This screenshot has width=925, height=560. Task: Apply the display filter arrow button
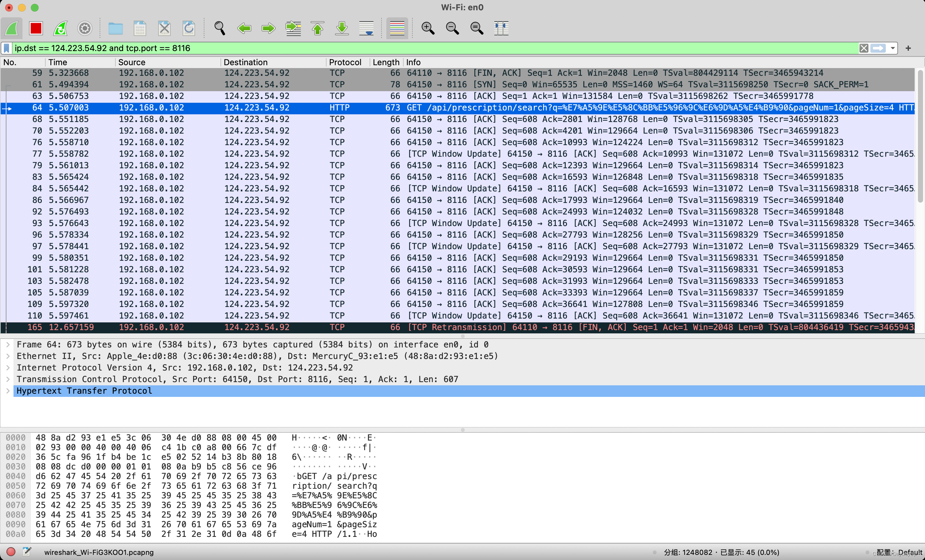click(x=878, y=48)
